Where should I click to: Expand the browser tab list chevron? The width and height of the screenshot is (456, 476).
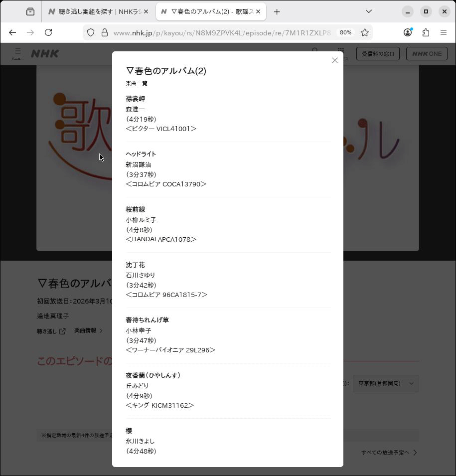pyautogui.click(x=368, y=11)
